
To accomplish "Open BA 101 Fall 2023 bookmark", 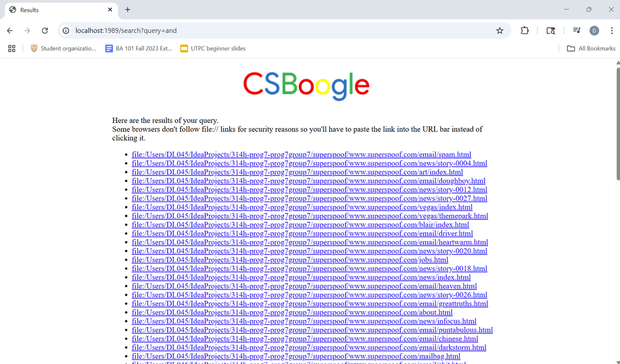I will coord(138,49).
